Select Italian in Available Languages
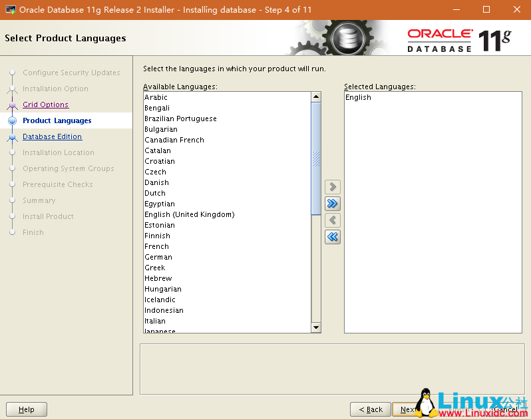 (x=227, y=321)
